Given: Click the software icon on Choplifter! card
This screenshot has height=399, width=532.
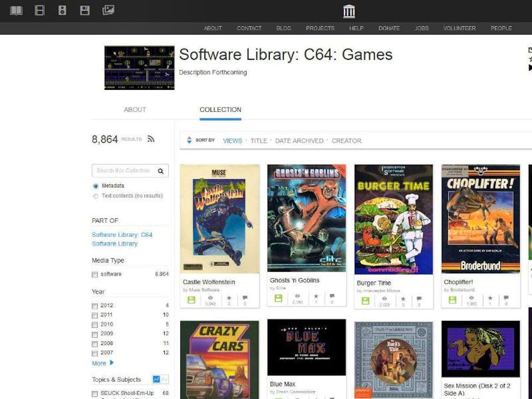Looking at the screenshot, I should (452, 300).
